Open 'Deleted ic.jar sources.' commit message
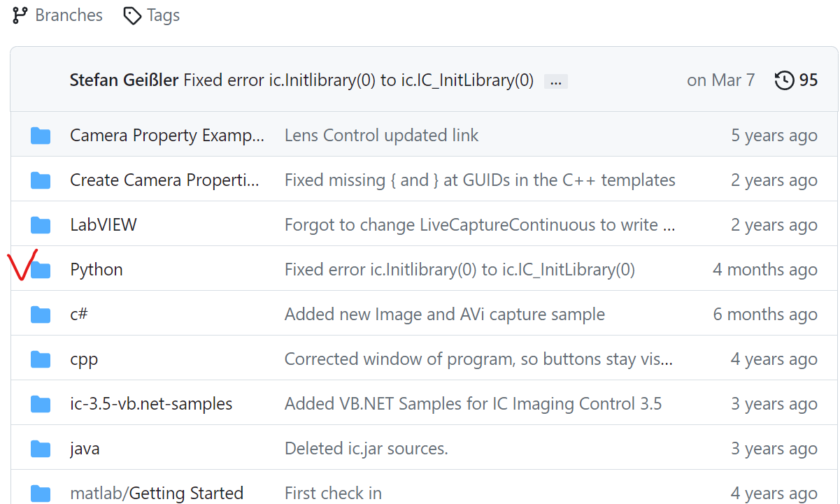The width and height of the screenshot is (840, 504). (366, 449)
